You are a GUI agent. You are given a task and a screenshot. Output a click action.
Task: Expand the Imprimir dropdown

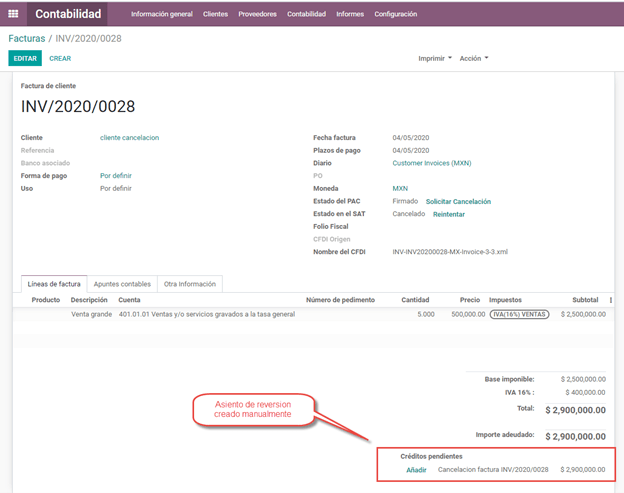(x=435, y=58)
